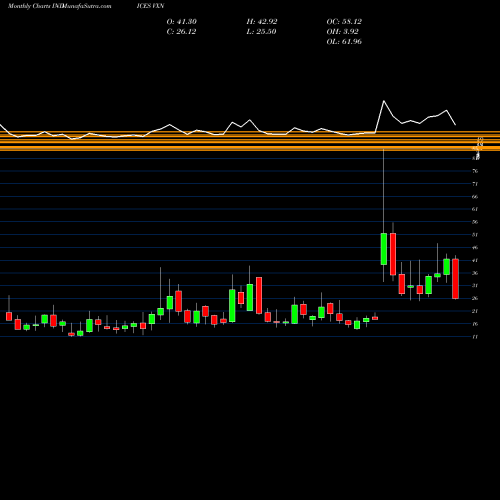Image resolution: width=500 pixels, height=500 pixels.
Task: Click price axis label 21
Action: 475,311
